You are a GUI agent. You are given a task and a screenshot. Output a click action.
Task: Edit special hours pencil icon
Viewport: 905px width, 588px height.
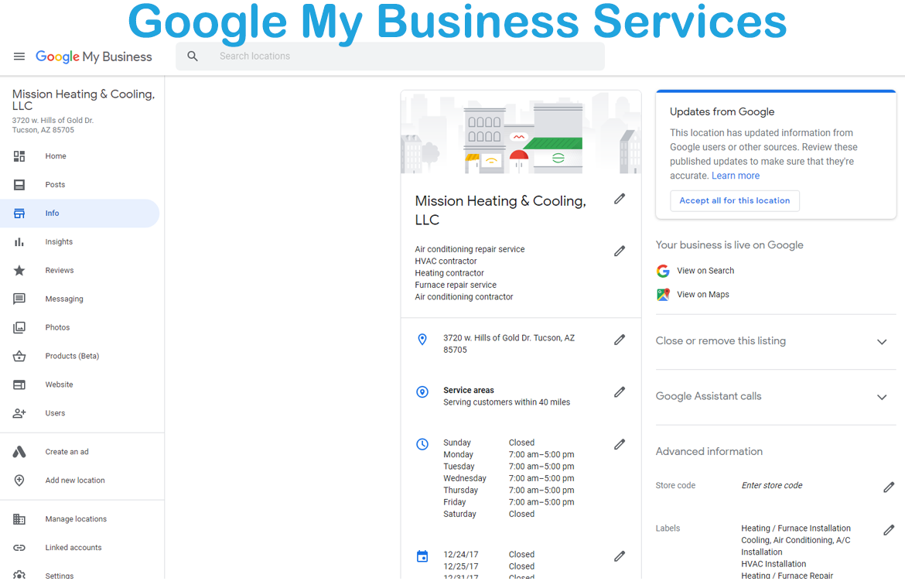tap(620, 556)
